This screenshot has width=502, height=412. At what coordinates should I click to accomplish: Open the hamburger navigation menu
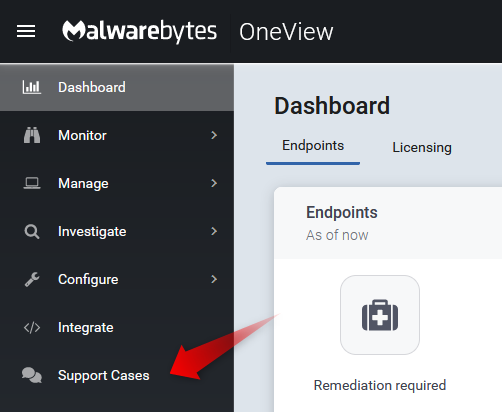click(x=26, y=31)
